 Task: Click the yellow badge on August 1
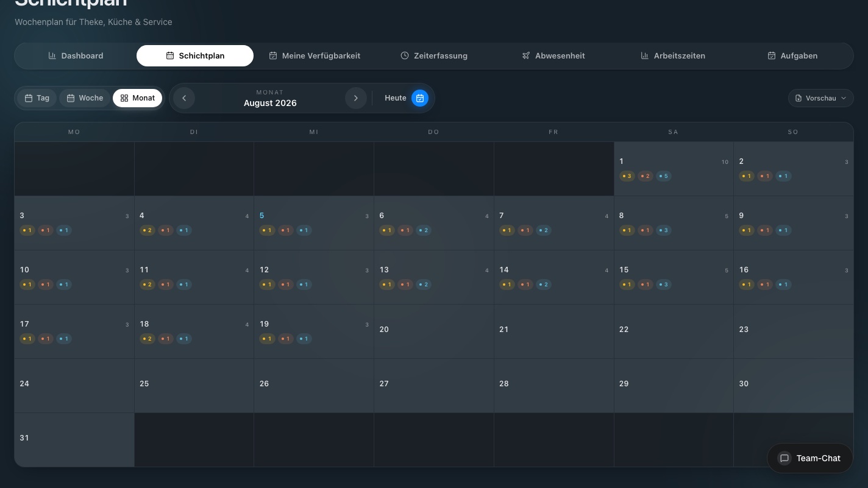627,176
